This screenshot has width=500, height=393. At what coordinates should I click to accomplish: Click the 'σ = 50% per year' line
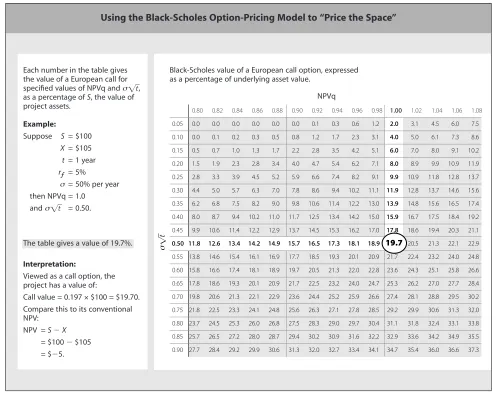tap(89, 184)
